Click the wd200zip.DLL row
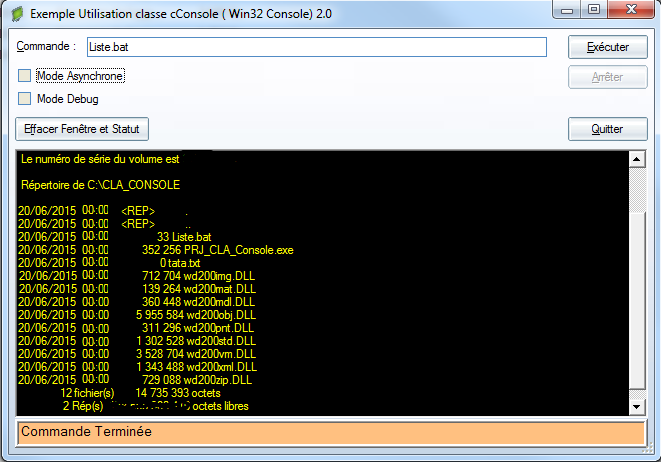Viewport: 661px width, 462px height. [135, 380]
